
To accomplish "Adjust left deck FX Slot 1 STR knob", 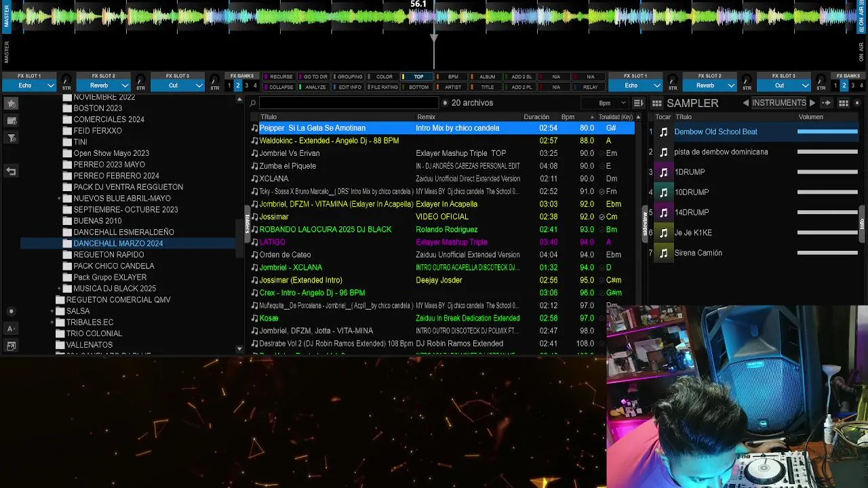I will coord(66,81).
